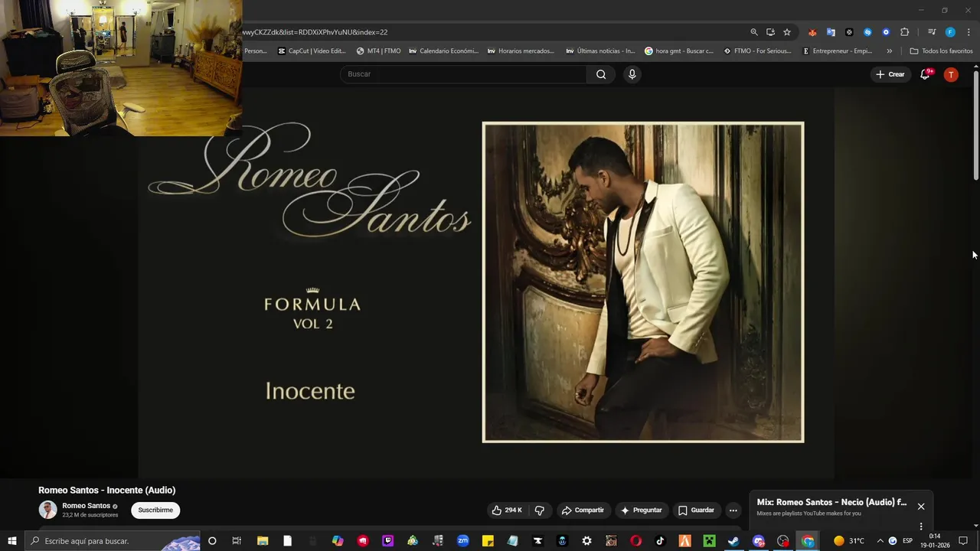Show more bookmarks with the chevron

[889, 51]
